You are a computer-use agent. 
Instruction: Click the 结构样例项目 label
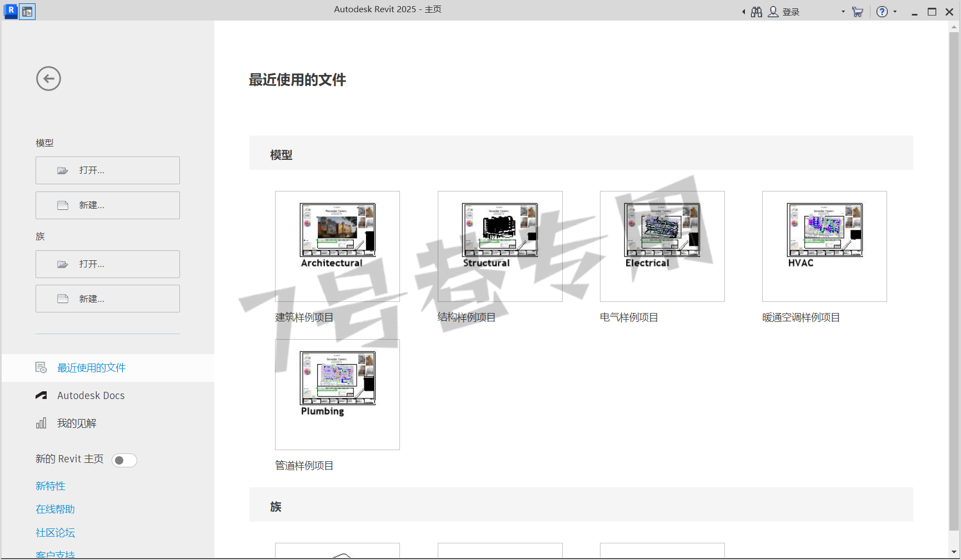tap(467, 317)
